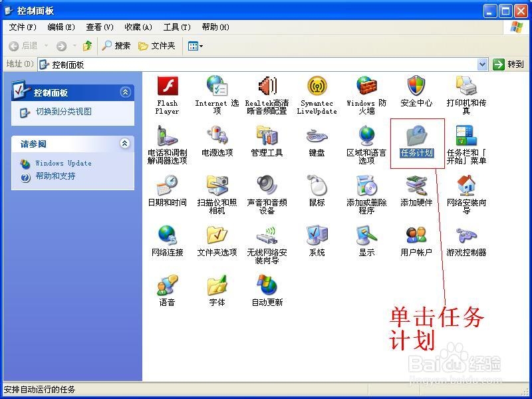Image resolution: width=532 pixels, height=399 pixels.
Task: Open the 收藏(A) menu
Action: point(138,27)
